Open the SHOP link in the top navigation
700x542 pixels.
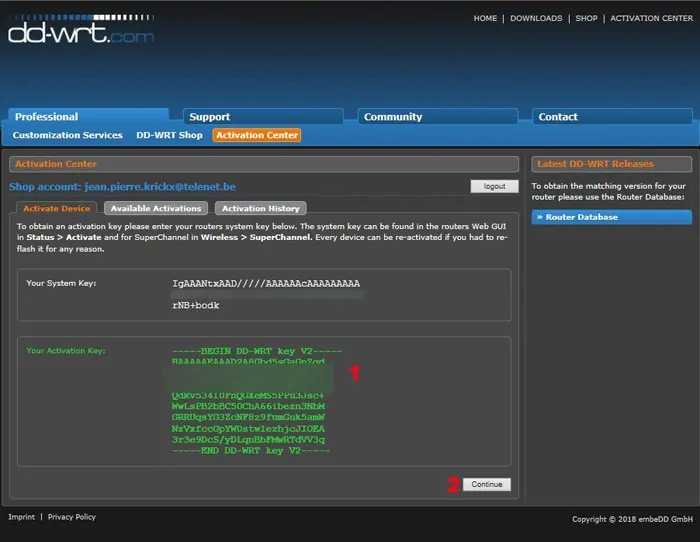586,18
